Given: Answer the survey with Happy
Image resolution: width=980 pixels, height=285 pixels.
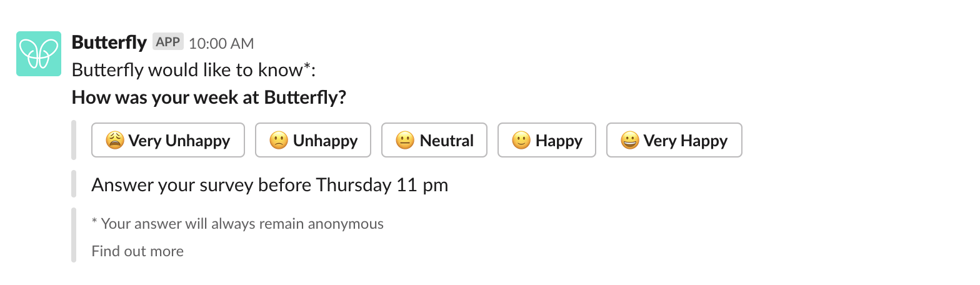Looking at the screenshot, I should 547,140.
